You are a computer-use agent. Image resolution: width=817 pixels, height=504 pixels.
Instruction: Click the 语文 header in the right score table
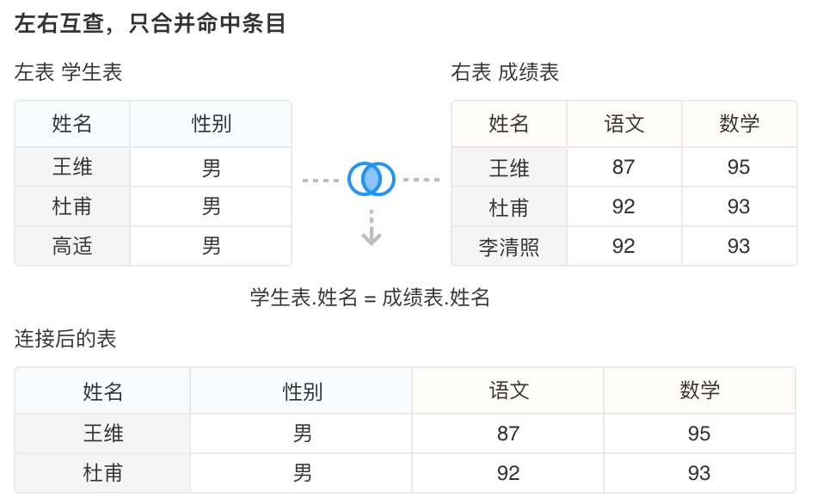[x=624, y=124]
